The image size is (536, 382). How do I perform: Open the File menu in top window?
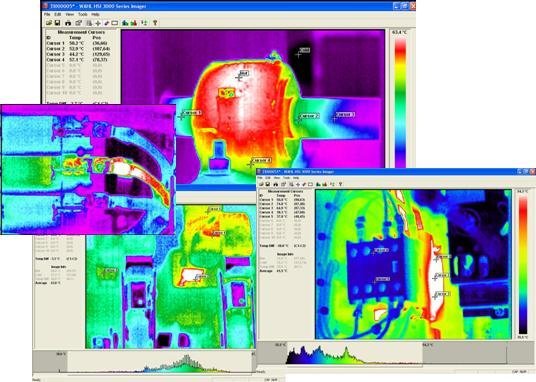pyautogui.click(x=47, y=14)
